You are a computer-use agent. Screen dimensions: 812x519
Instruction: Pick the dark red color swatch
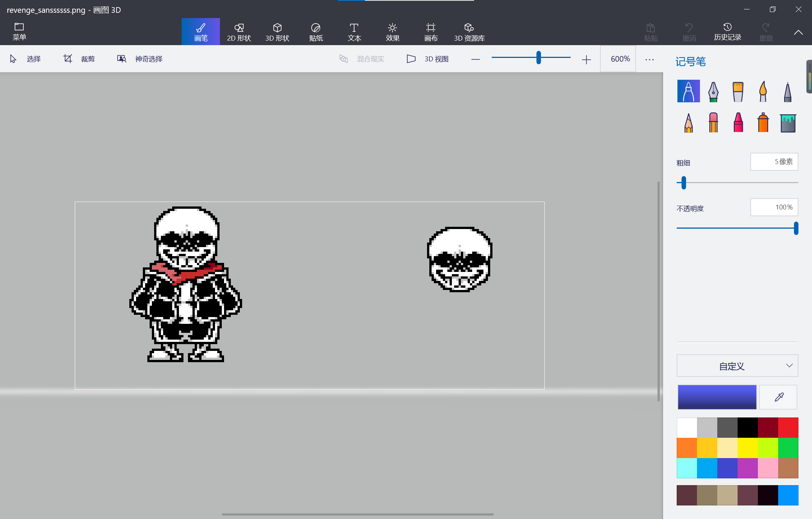(x=768, y=428)
